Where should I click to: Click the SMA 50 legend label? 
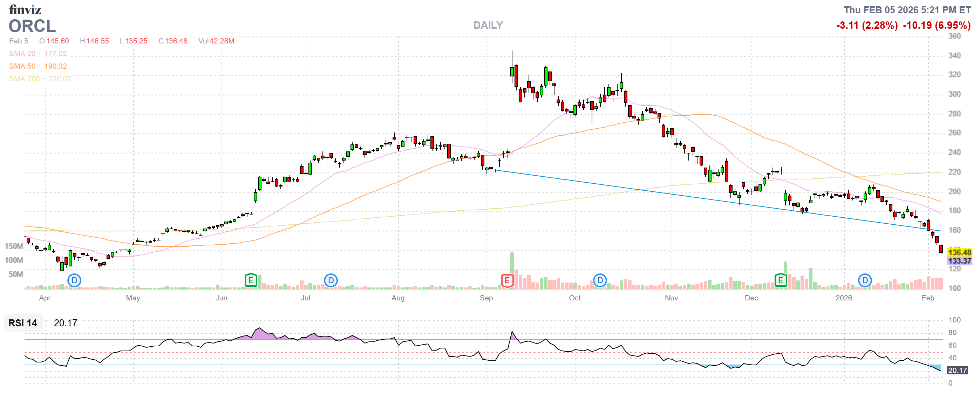point(22,66)
